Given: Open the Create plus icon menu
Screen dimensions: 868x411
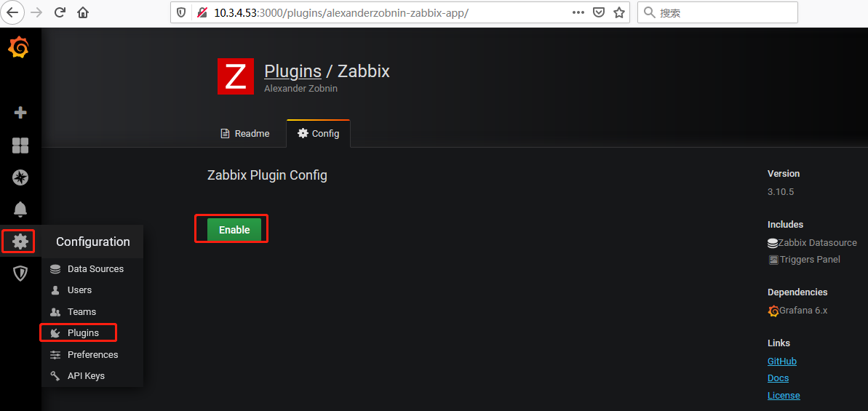Looking at the screenshot, I should [20, 113].
